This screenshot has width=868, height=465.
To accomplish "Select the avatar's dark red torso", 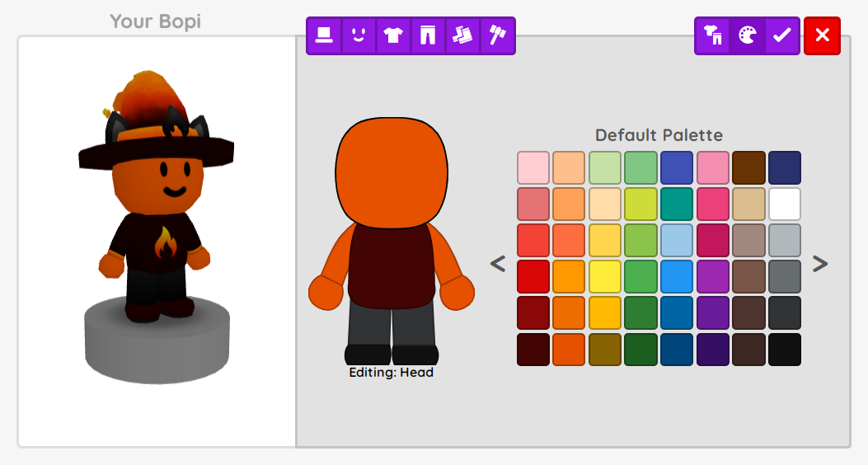I will (391, 264).
